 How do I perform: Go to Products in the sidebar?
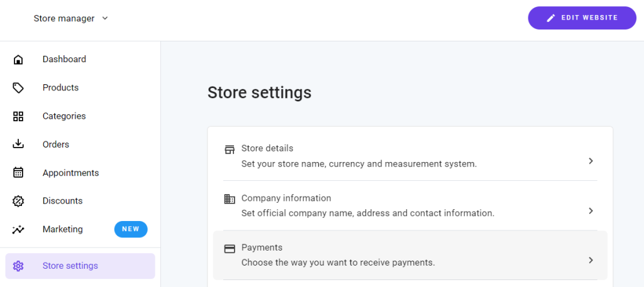coord(60,88)
